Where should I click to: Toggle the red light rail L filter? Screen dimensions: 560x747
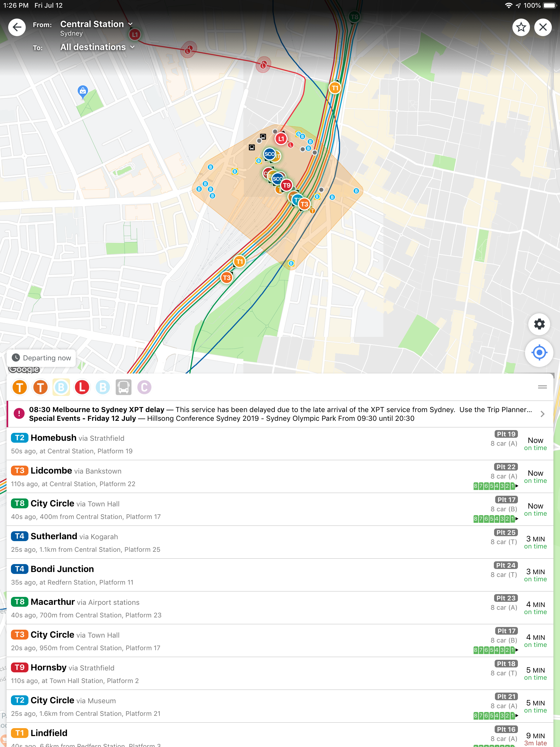pyautogui.click(x=82, y=387)
